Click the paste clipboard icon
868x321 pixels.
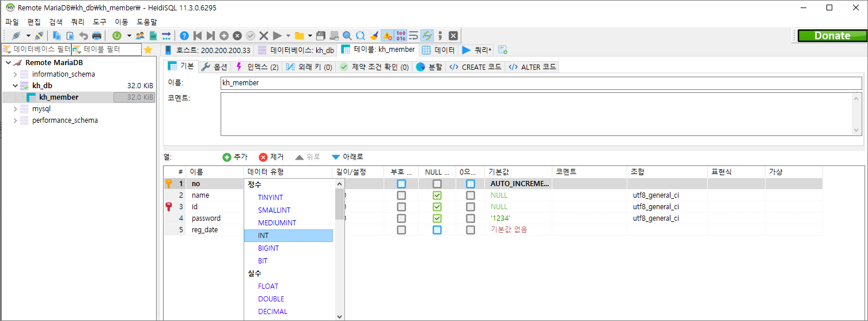(x=70, y=35)
